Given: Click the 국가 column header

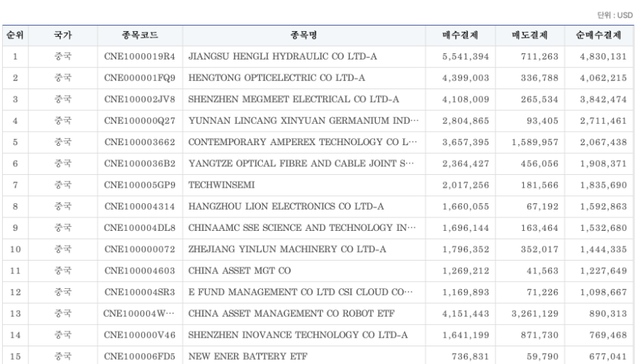Looking at the screenshot, I should pyautogui.click(x=62, y=35).
